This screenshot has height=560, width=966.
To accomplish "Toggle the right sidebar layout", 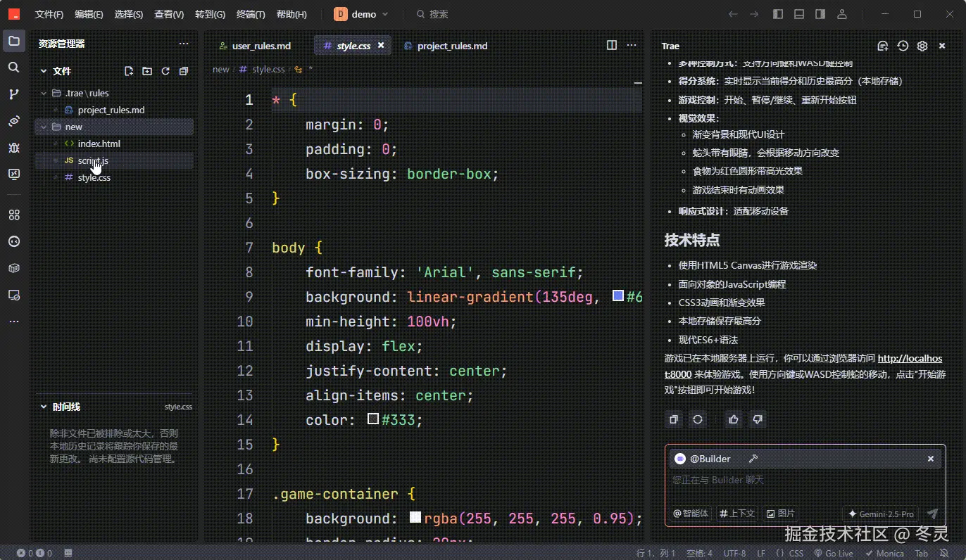I will (x=820, y=14).
